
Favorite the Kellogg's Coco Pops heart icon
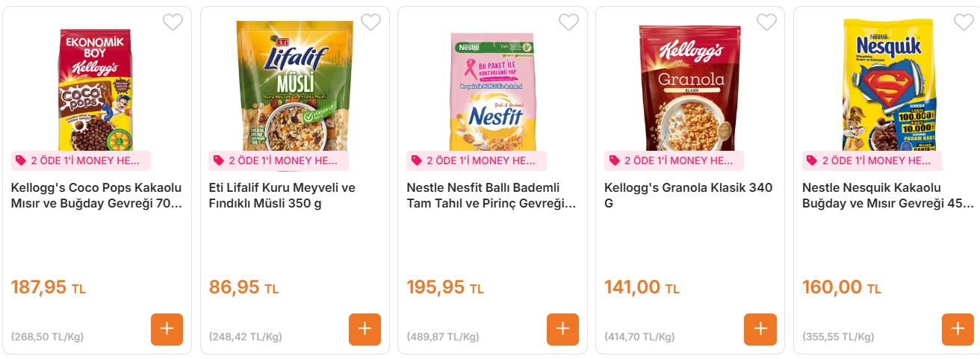point(173,22)
